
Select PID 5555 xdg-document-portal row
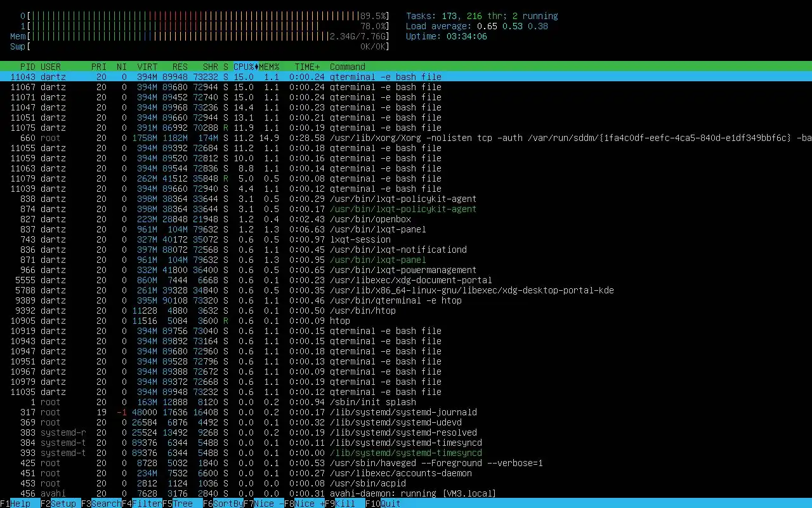[x=406, y=280]
